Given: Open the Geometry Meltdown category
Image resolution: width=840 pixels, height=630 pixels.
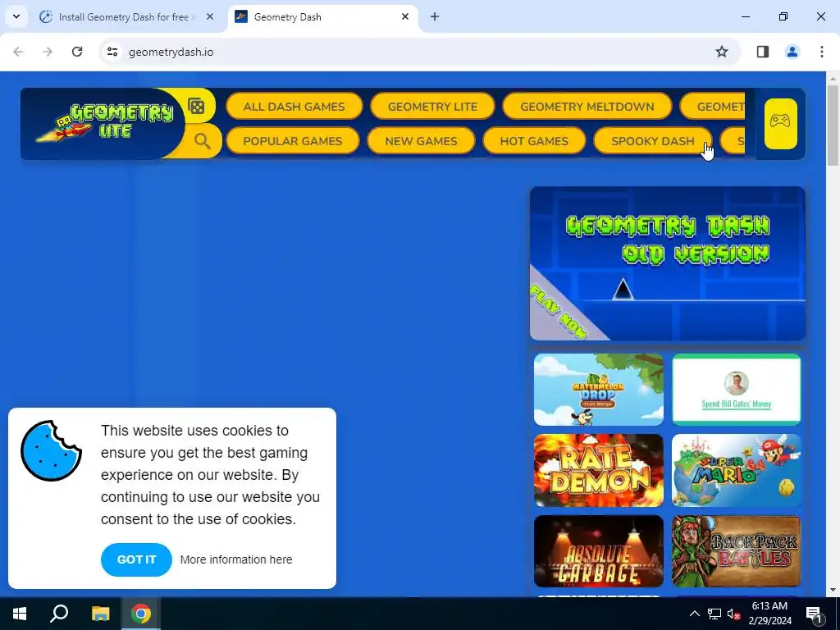Looking at the screenshot, I should click(587, 107).
